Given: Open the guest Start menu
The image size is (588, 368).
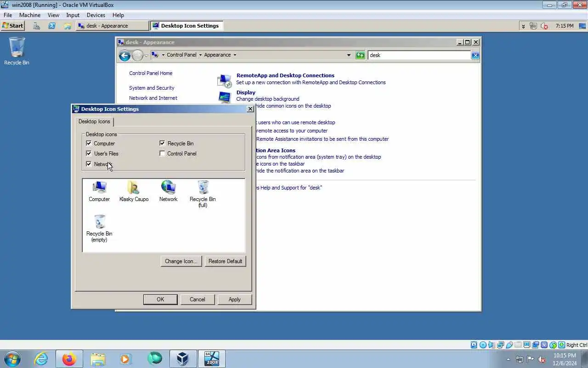Looking at the screenshot, I should tap(13, 26).
